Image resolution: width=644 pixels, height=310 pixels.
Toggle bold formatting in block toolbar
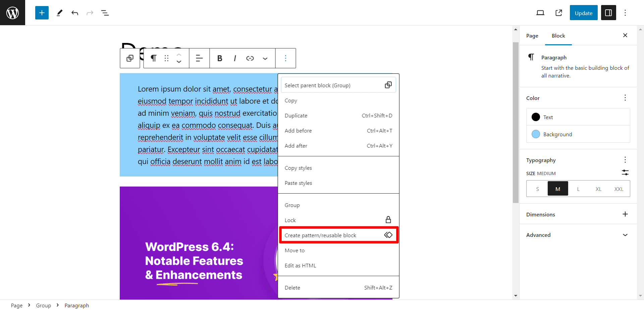tap(220, 58)
